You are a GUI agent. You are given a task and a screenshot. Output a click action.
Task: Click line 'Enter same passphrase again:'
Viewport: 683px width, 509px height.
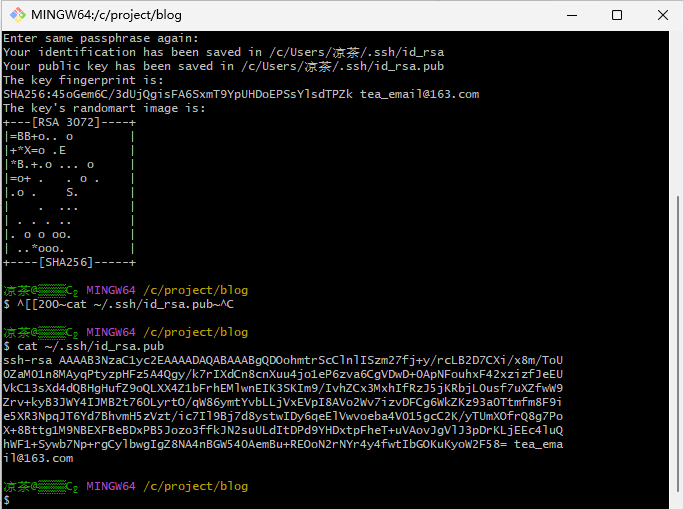click(x=101, y=38)
